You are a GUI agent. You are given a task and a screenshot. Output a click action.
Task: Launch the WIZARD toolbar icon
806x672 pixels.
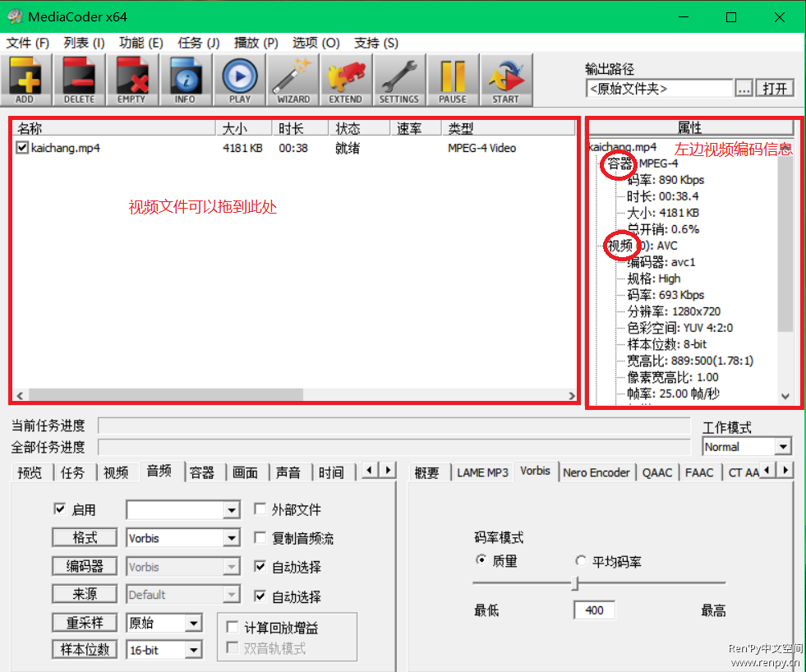pos(293,81)
